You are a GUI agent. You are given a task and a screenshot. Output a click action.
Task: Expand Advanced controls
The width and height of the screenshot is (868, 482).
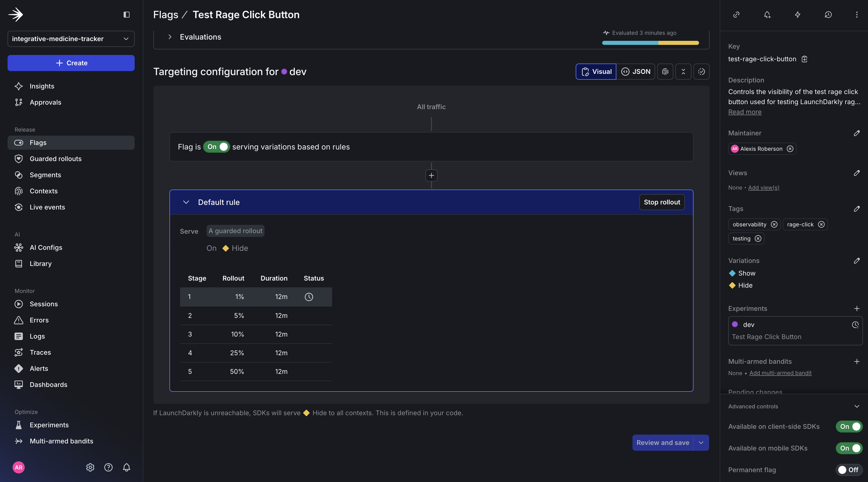tap(857, 406)
